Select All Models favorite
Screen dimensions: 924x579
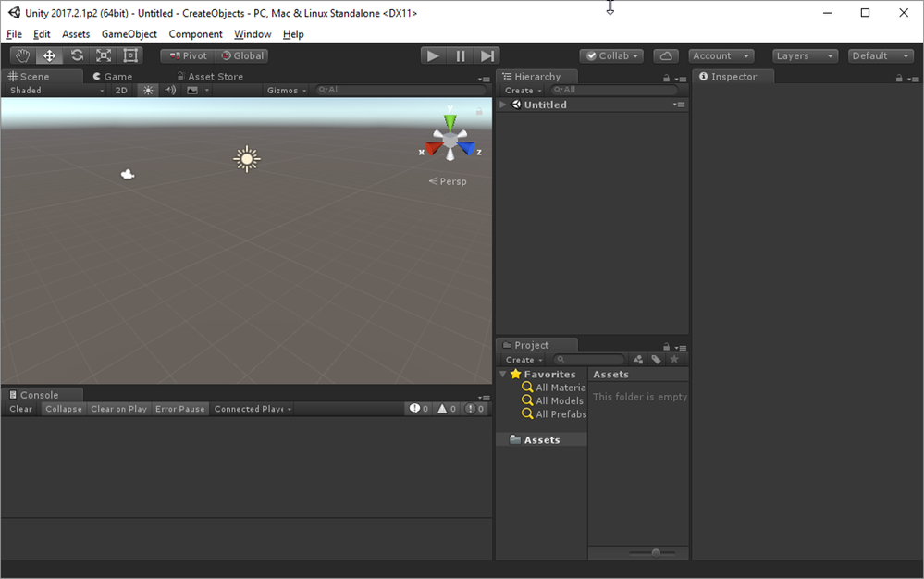pos(553,400)
